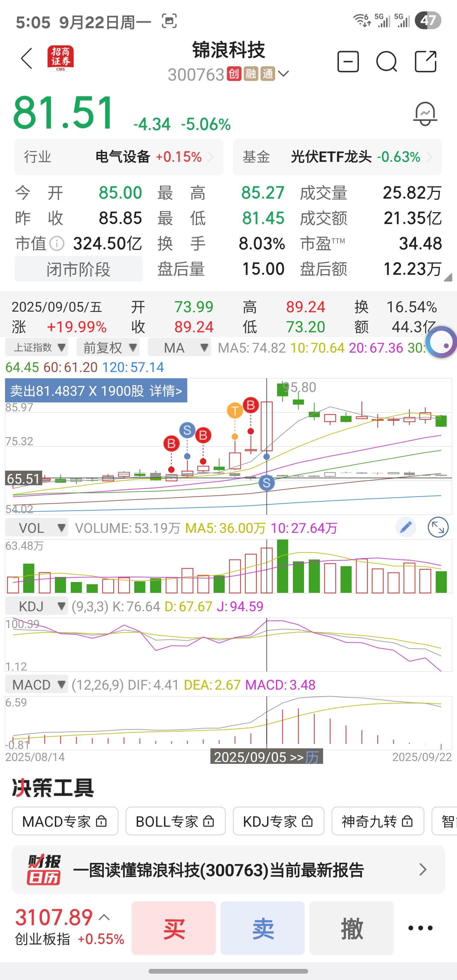The image size is (457, 980).
Task: Edit indicator with pencil icon
Action: [x=406, y=527]
